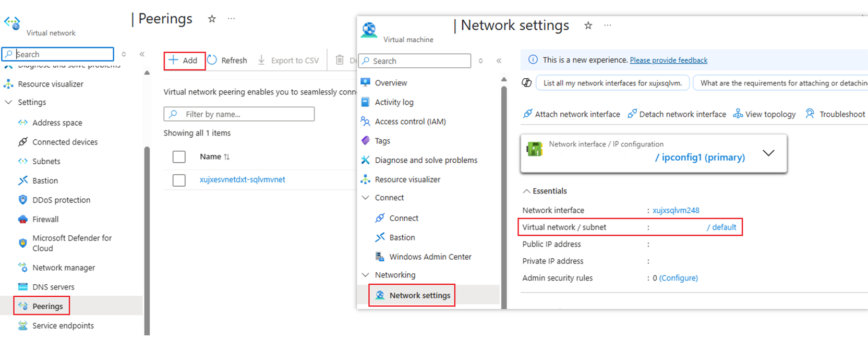Click the Filter by name input field
The image size is (868, 339).
(x=239, y=114)
